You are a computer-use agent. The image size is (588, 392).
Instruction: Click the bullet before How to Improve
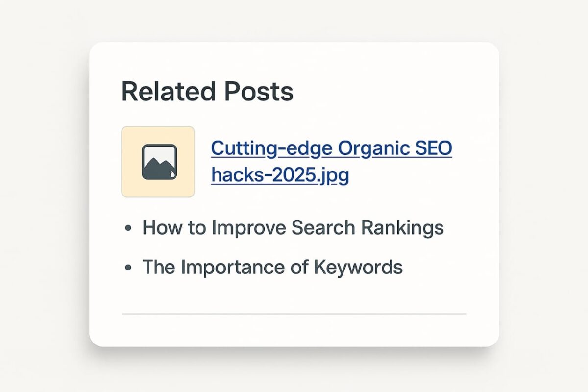128,228
